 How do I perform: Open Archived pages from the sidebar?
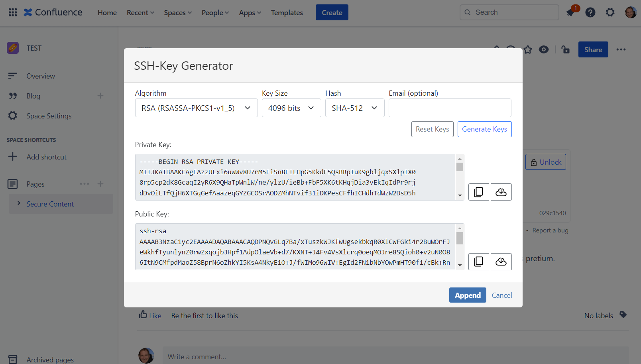[x=50, y=359]
